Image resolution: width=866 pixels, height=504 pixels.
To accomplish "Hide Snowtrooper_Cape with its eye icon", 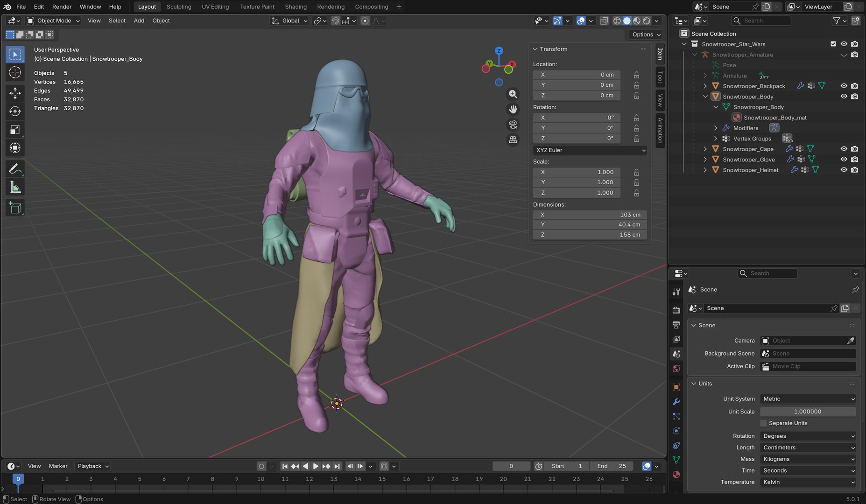I will (844, 149).
